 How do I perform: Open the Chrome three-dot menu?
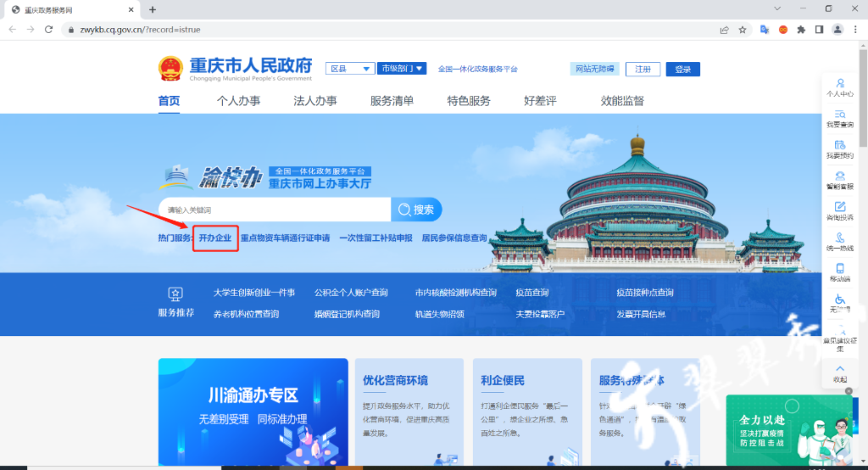tap(856, 29)
